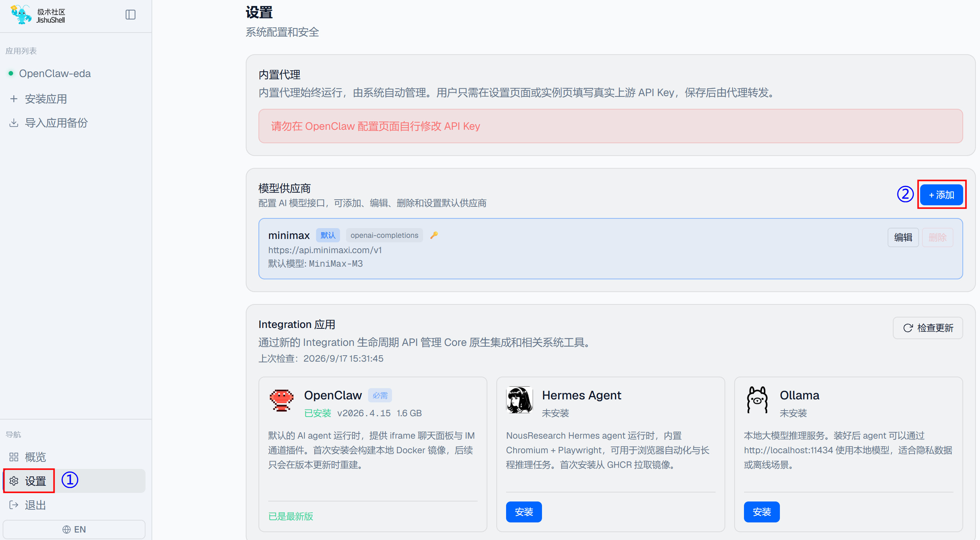Click the 导入应用备份 download icon
The width and height of the screenshot is (980, 540).
pos(14,122)
